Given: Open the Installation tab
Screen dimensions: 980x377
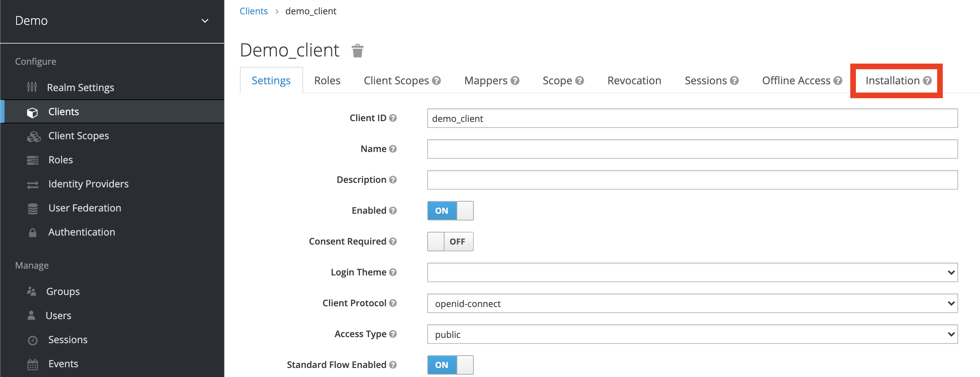Looking at the screenshot, I should coord(892,81).
